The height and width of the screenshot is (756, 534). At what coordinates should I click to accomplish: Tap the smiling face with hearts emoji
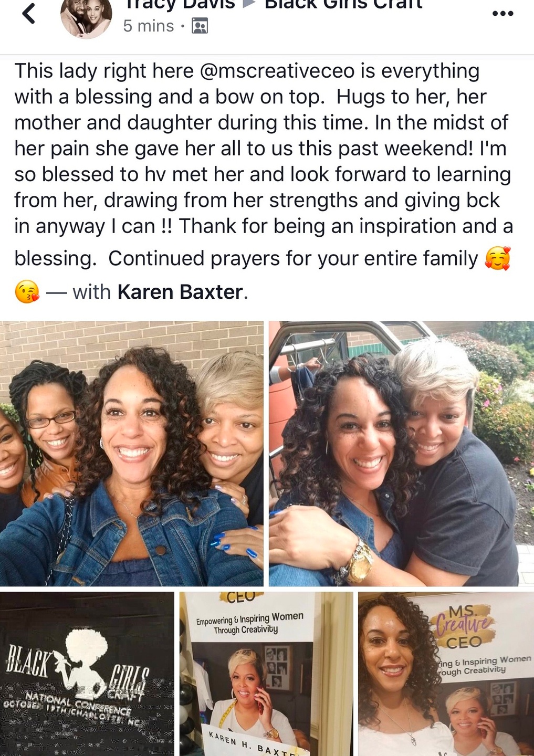pyautogui.click(x=497, y=258)
